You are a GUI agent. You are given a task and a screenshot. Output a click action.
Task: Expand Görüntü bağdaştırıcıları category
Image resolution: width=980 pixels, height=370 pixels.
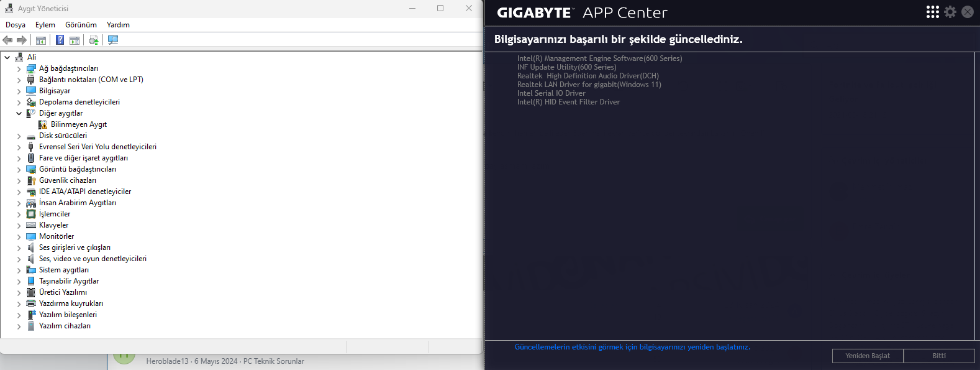coord(19,169)
